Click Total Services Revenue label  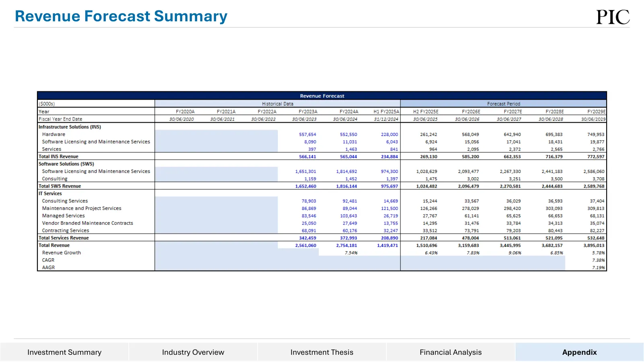point(64,238)
